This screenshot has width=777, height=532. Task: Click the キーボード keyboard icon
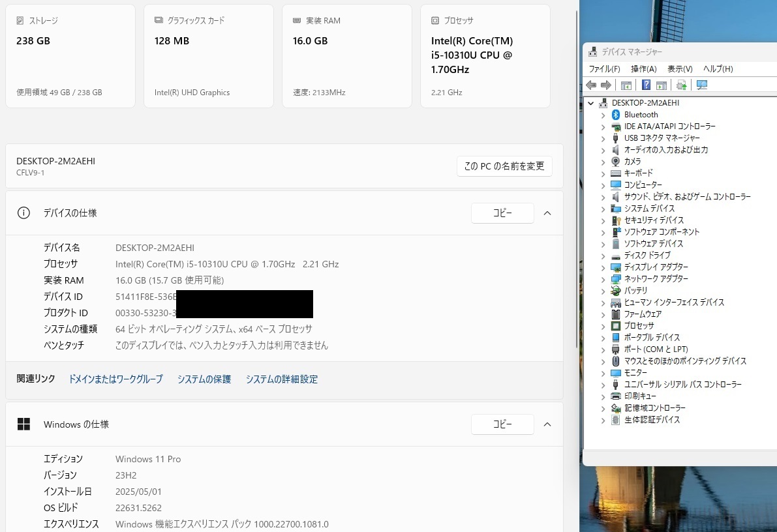click(x=615, y=173)
